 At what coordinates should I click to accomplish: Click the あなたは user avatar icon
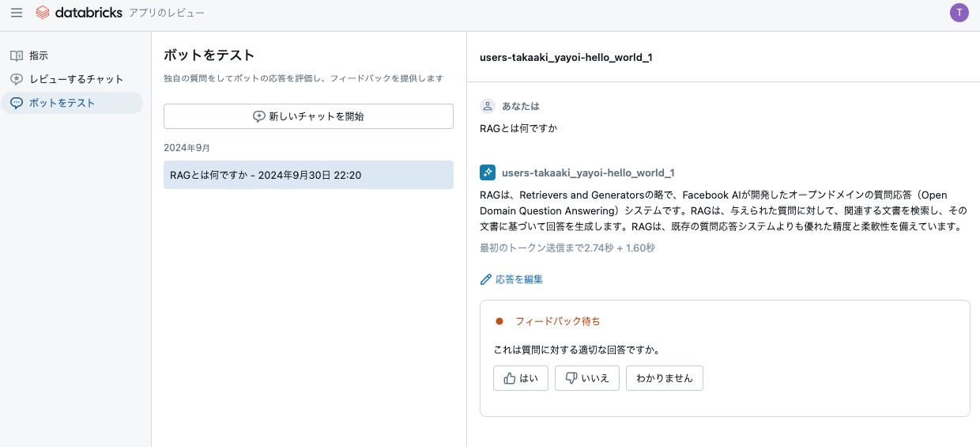pos(488,106)
